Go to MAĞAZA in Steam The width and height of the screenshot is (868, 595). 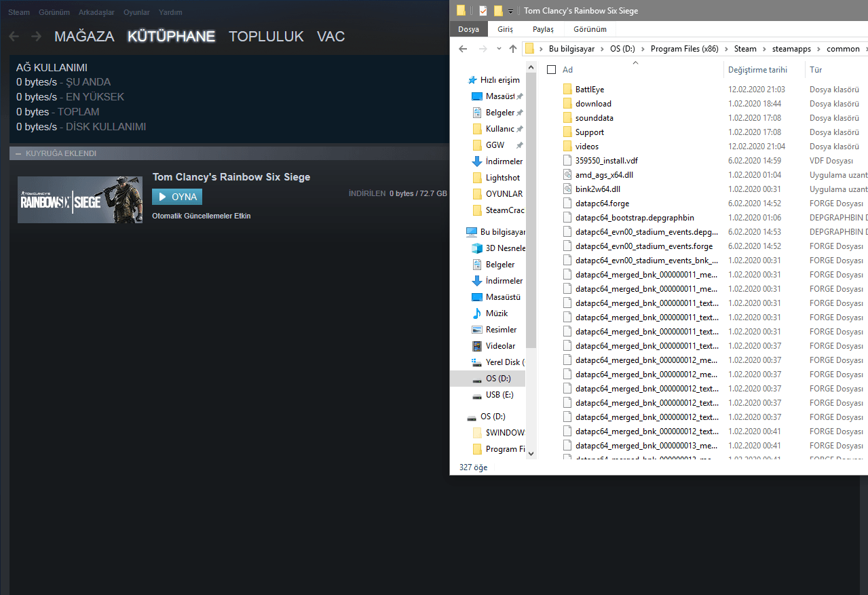(84, 37)
